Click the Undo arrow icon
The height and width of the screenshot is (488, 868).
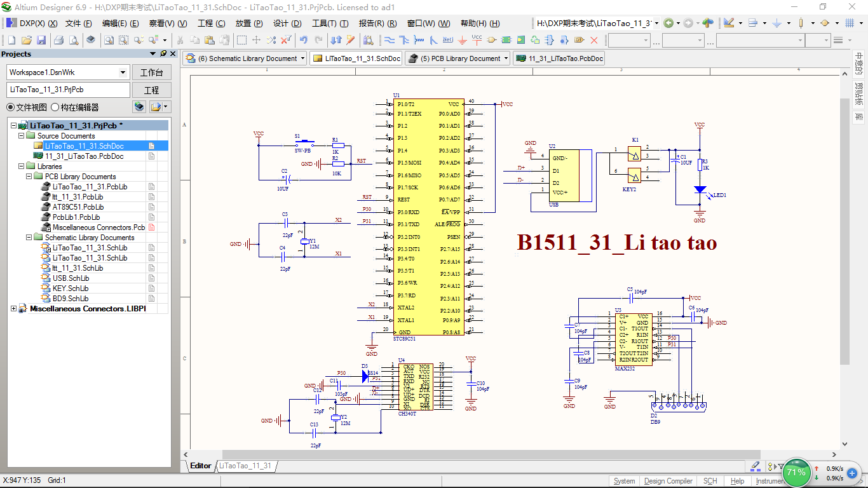click(x=304, y=40)
